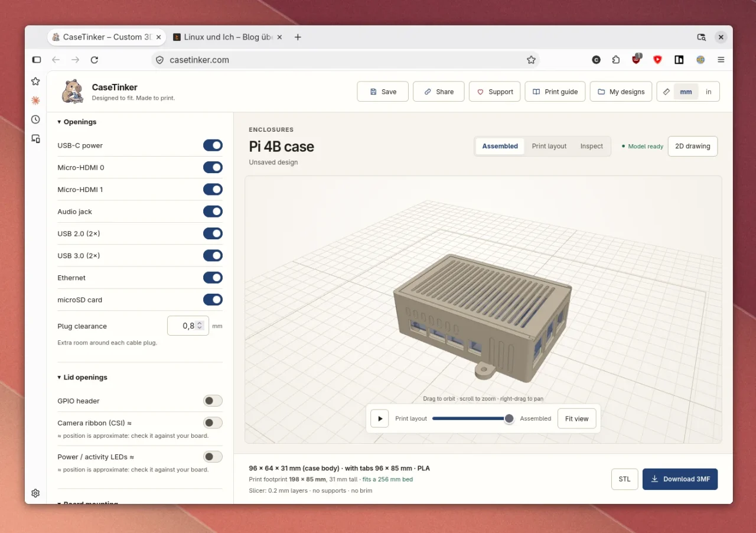This screenshot has height=533, width=756.
Task: Click the orange asterisk sidebar icon
Action: [x=35, y=100]
